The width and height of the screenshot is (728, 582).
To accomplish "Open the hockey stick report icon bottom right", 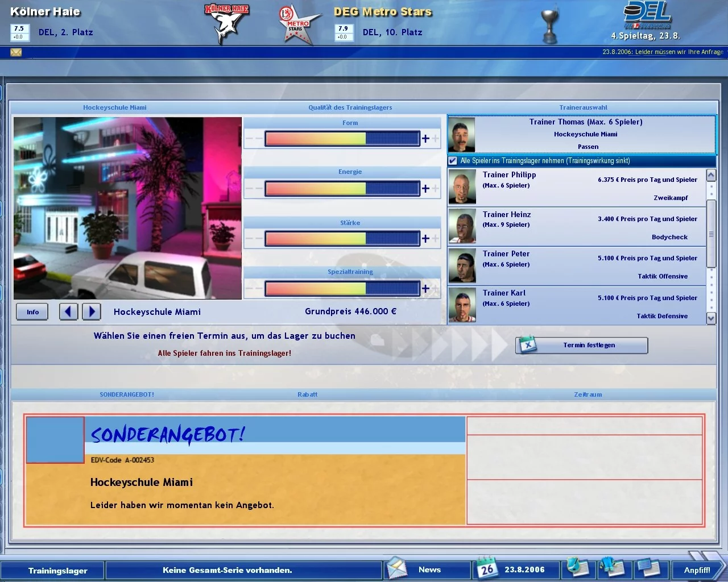I will [x=577, y=568].
